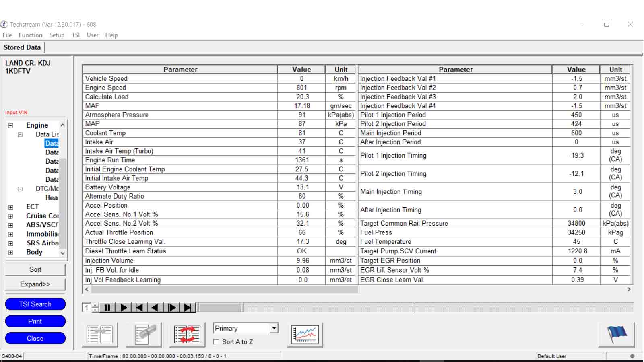Click the blue flag icon
Screen dimensions: 644x362
coord(616,335)
